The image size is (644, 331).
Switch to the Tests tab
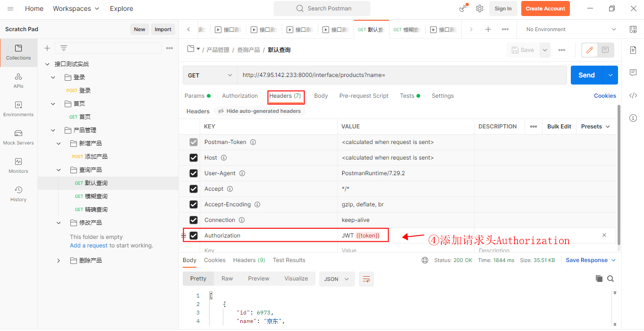[410, 96]
